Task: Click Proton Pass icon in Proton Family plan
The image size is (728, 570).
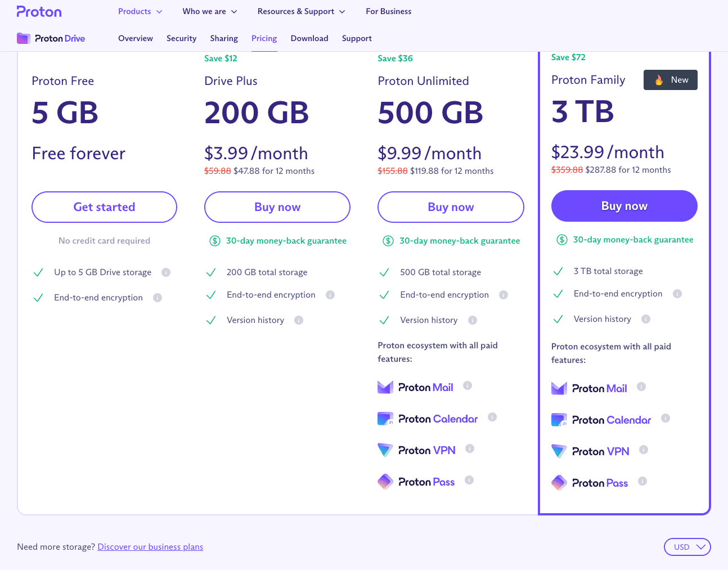Action: coord(559,483)
